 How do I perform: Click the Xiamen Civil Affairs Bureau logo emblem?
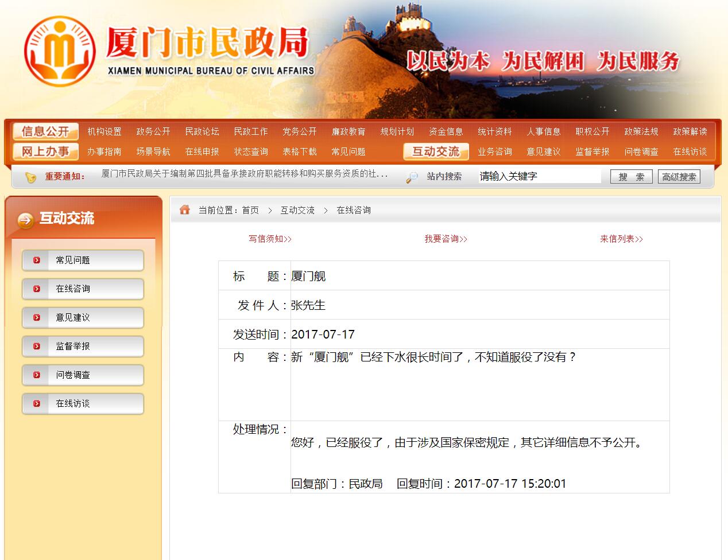[60, 49]
